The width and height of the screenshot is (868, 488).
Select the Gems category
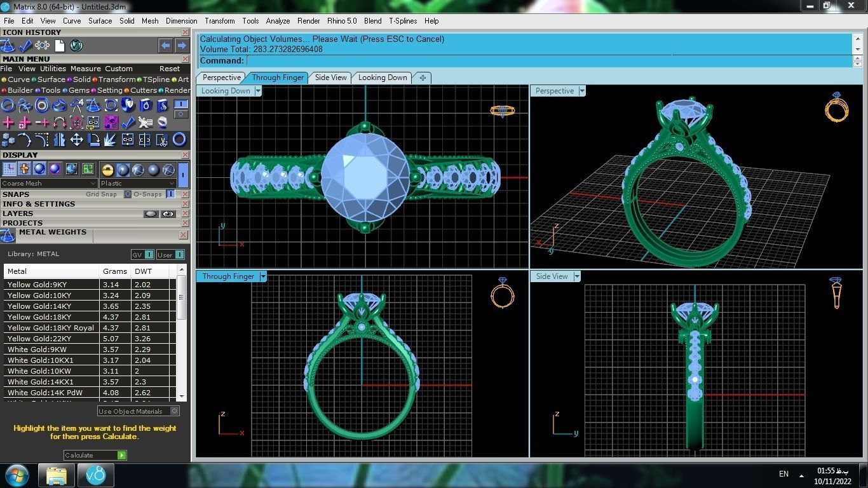(76, 90)
